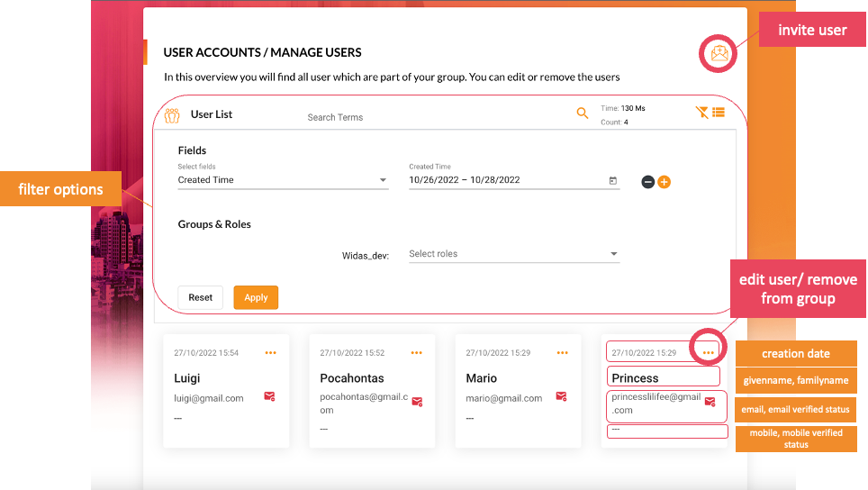868x490 pixels.
Task: Click the search magnifier icon
Action: click(583, 113)
